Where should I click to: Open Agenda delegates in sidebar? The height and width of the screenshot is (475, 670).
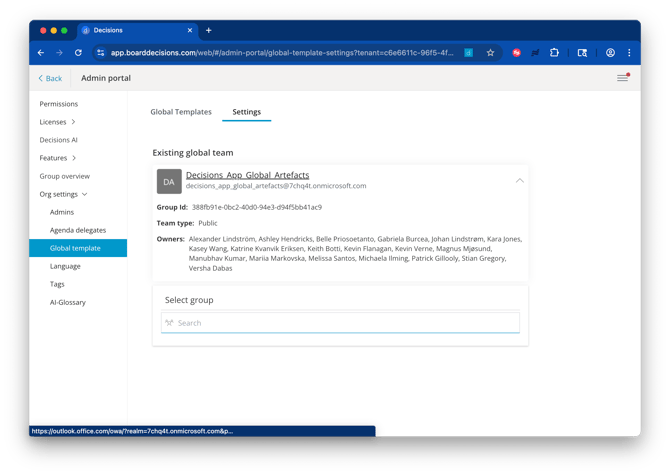[78, 230]
